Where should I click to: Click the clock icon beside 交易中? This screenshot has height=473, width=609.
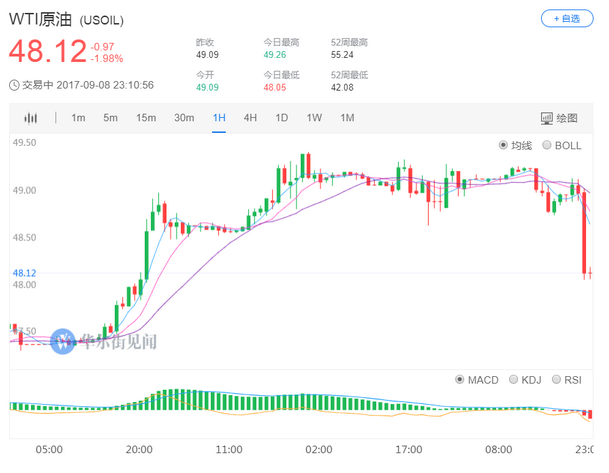pyautogui.click(x=13, y=84)
